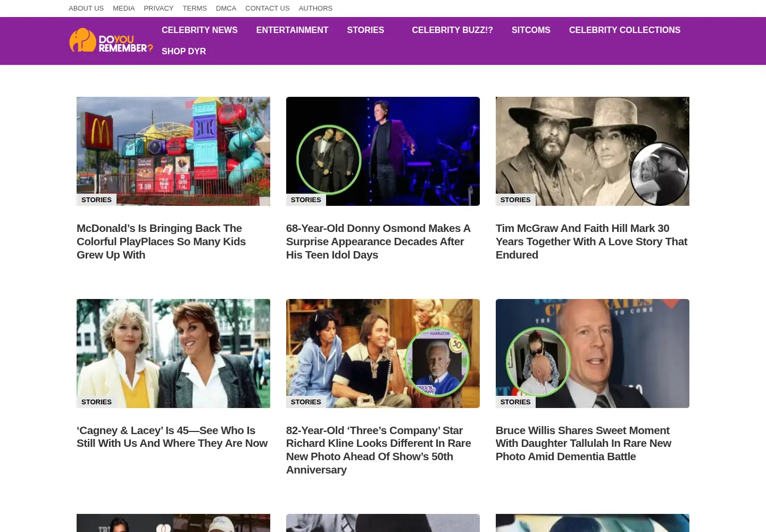Click Stories tag on Donny Osmond card
The width and height of the screenshot is (766, 532).
(306, 200)
